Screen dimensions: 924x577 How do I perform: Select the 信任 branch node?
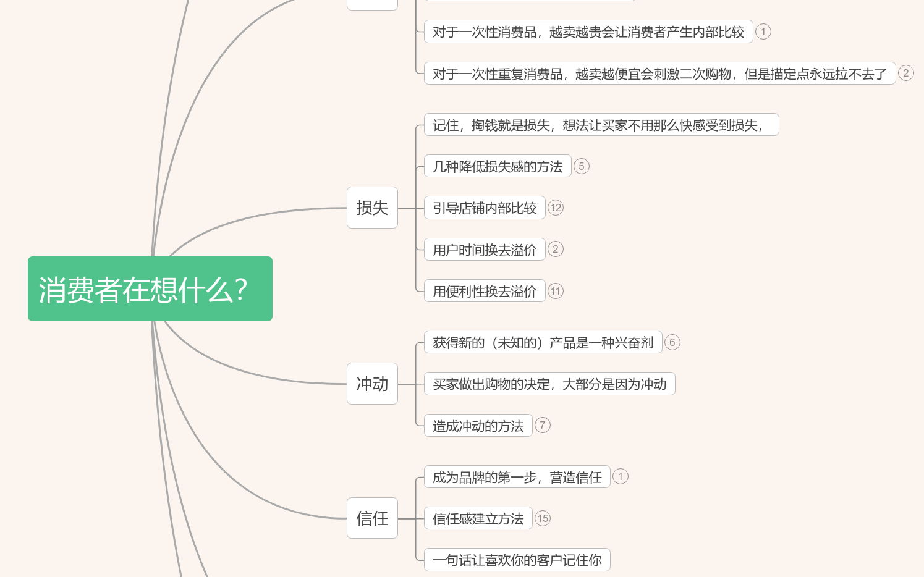click(x=372, y=518)
